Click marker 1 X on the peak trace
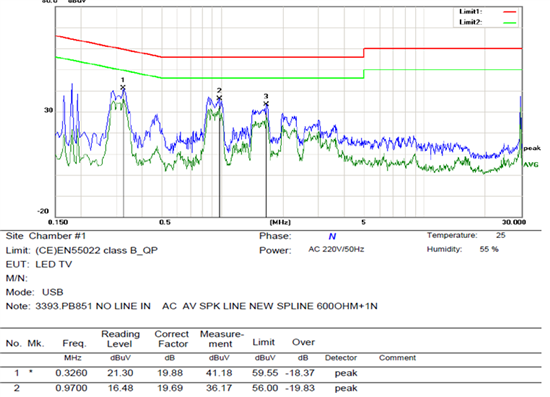The image size is (550, 397). click(x=123, y=87)
